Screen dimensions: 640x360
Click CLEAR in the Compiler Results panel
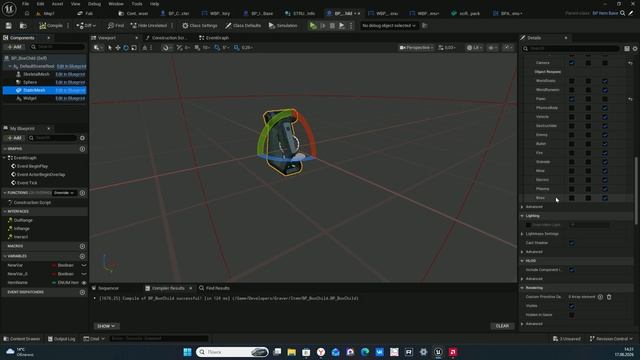tap(502, 326)
